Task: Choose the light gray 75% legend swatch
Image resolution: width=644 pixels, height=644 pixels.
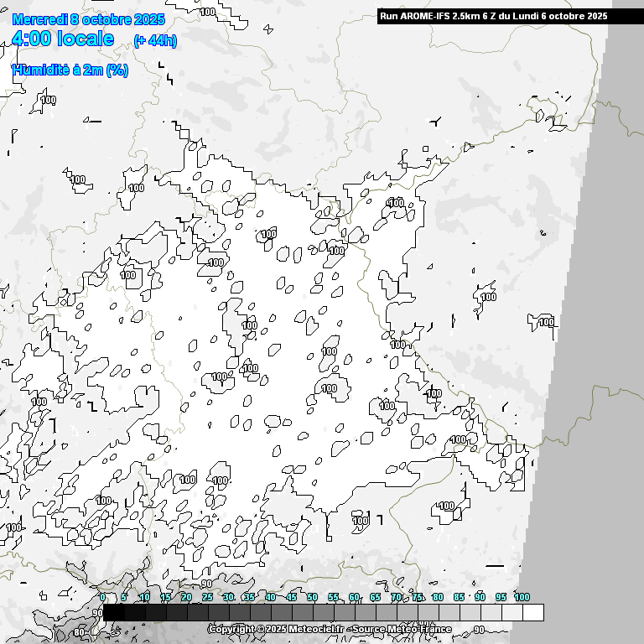Action: tap(428, 613)
